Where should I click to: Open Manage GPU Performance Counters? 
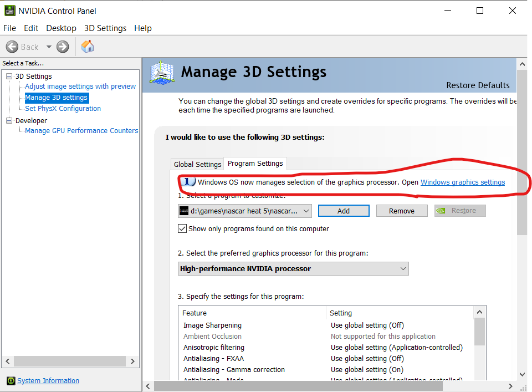coord(81,131)
